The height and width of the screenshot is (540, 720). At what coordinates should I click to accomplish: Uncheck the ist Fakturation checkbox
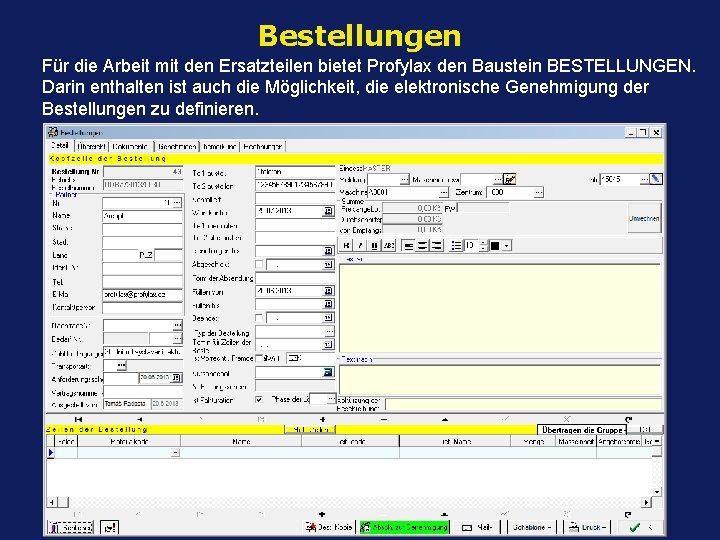coord(259,399)
